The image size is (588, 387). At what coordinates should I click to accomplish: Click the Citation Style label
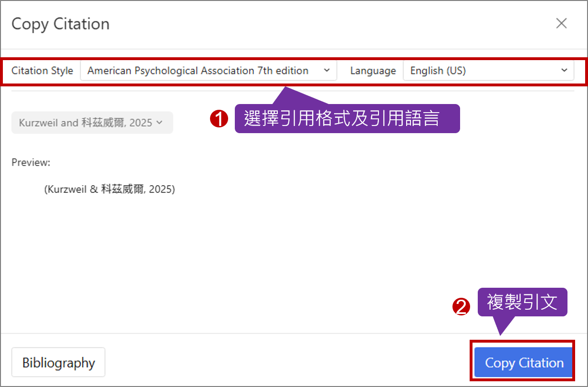tap(42, 71)
